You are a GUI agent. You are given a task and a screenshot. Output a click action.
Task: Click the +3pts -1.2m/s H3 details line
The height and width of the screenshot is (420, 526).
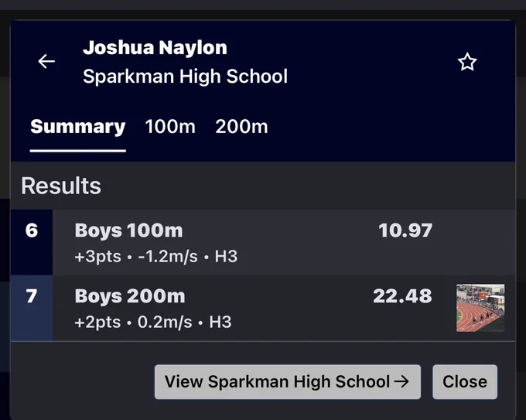[156, 257]
